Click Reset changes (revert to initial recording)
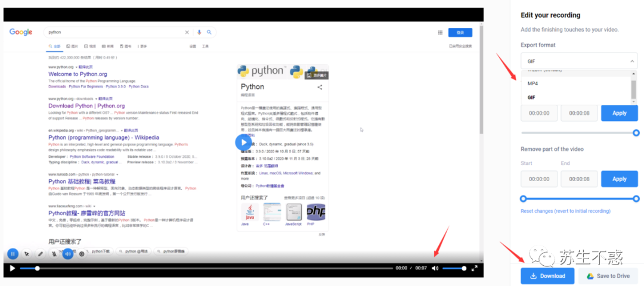 (565, 211)
